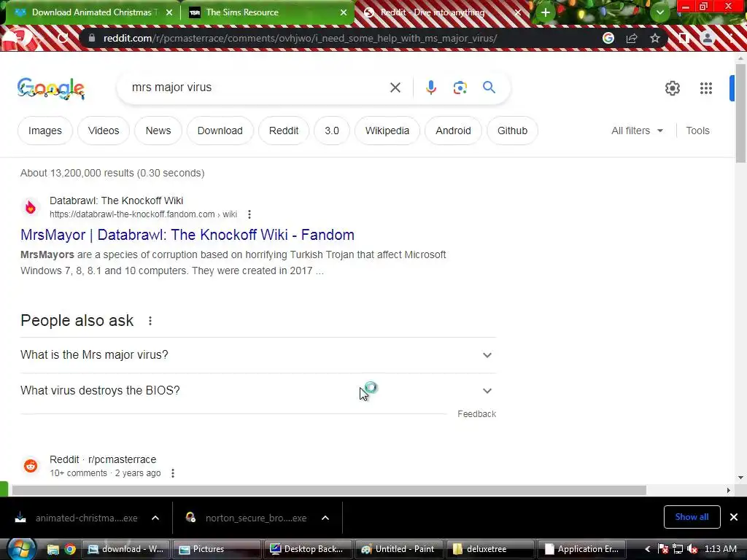The width and height of the screenshot is (747, 560).
Task: Open the Google apps grid
Action: (x=706, y=88)
